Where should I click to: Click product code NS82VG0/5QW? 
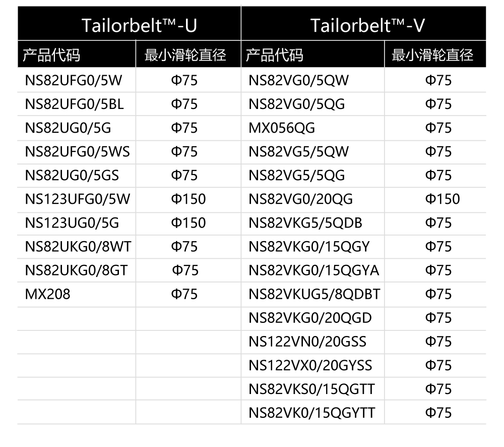point(298,80)
